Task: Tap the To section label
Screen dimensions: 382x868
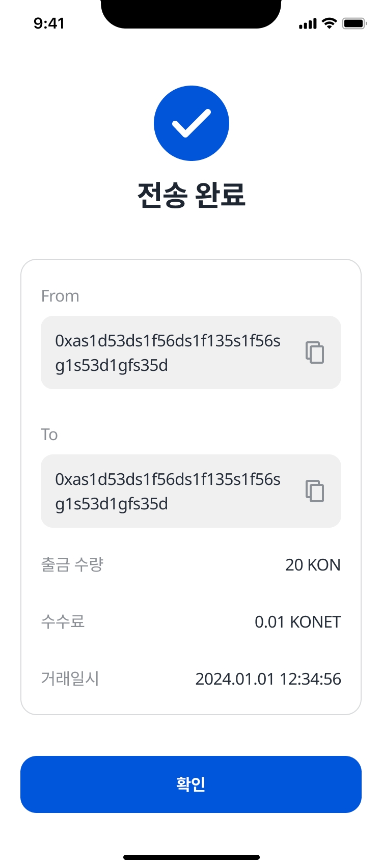Action: click(x=49, y=435)
